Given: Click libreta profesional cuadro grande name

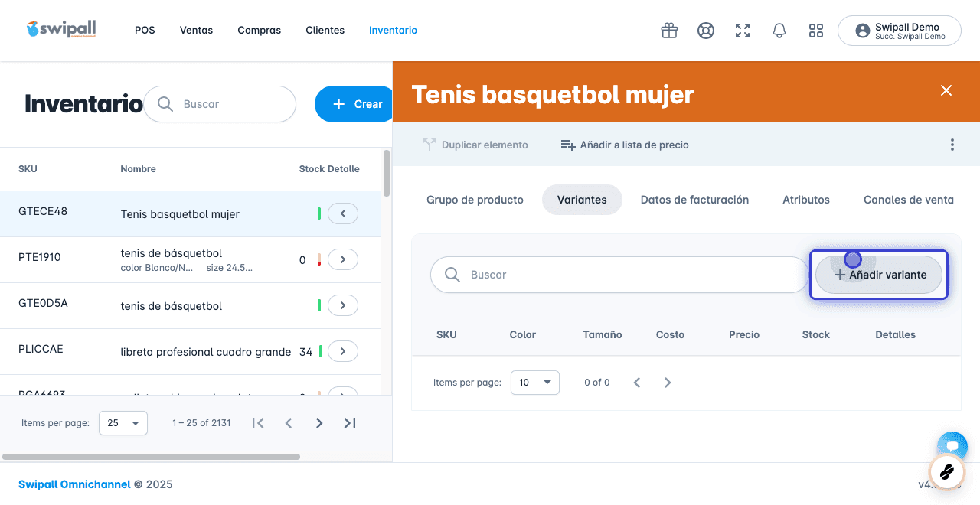Looking at the screenshot, I should point(206,352).
